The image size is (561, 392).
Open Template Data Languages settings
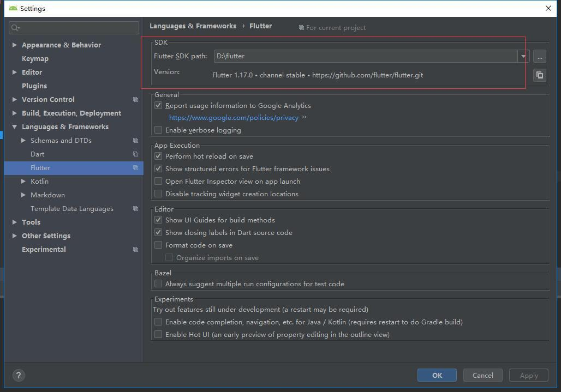72,209
